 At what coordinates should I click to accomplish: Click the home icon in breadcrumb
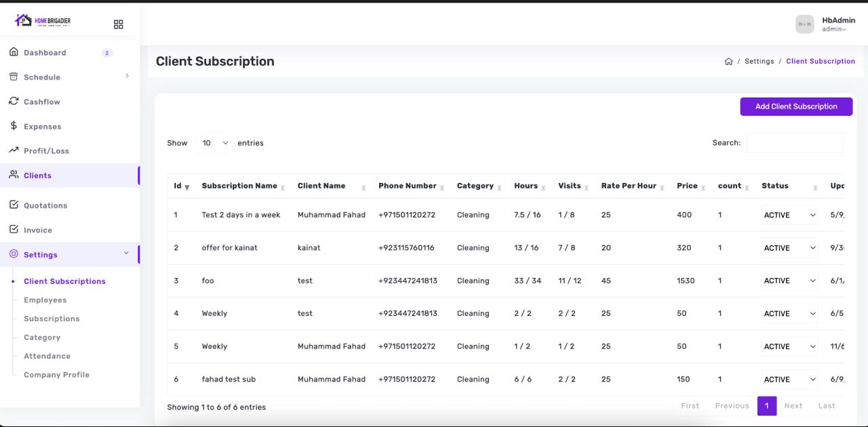(x=728, y=62)
